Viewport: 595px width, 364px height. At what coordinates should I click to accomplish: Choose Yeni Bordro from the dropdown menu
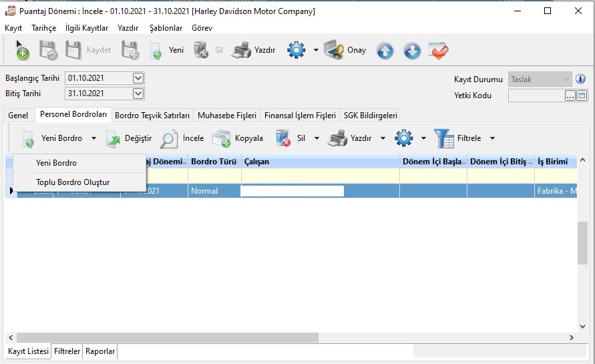[x=56, y=163]
